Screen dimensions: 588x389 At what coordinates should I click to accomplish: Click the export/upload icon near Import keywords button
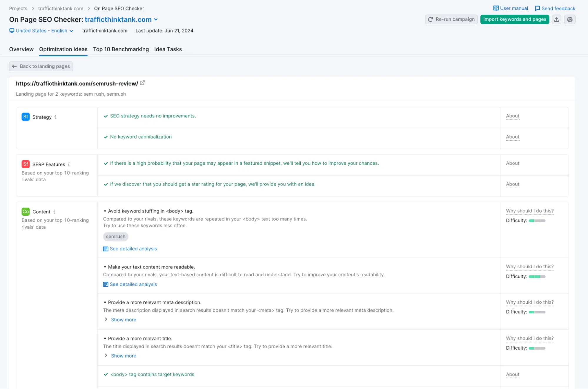(x=557, y=19)
